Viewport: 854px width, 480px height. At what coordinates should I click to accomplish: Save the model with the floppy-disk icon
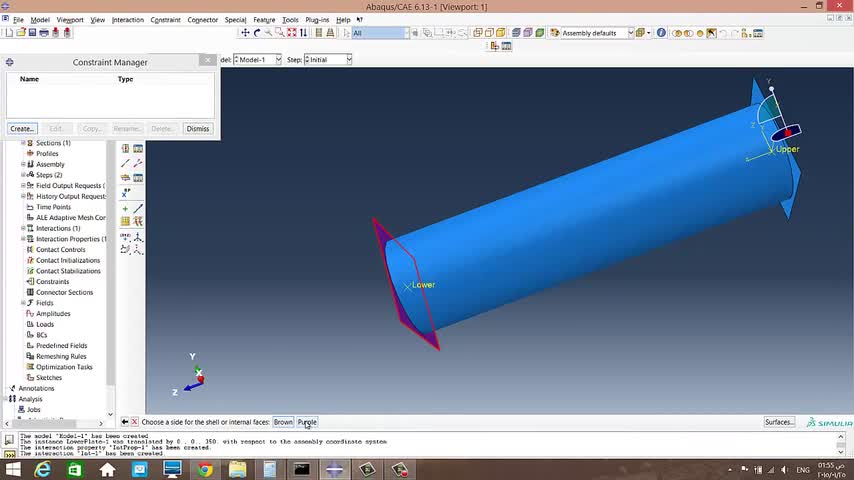click(32, 33)
